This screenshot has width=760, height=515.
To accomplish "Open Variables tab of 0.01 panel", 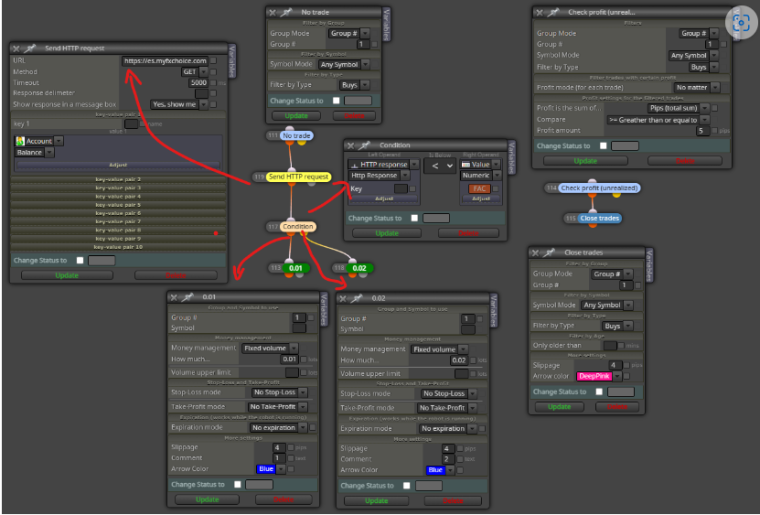I will tap(324, 309).
